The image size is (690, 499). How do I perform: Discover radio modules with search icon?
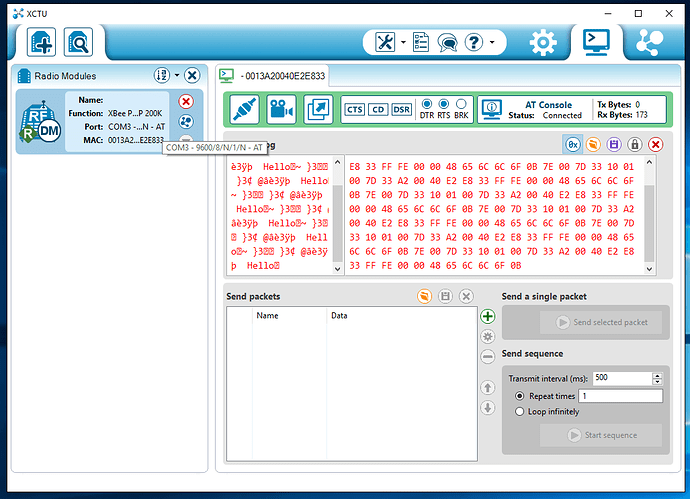(x=78, y=42)
